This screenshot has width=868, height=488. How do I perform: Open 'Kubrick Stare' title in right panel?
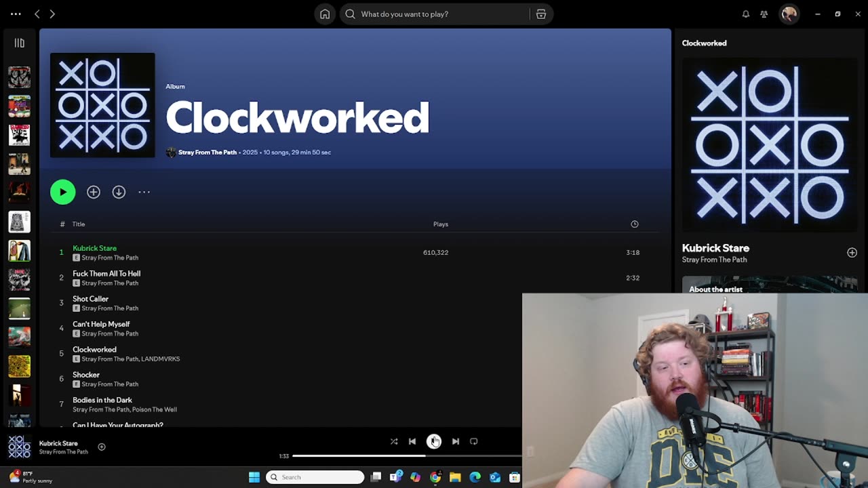[715, 248]
